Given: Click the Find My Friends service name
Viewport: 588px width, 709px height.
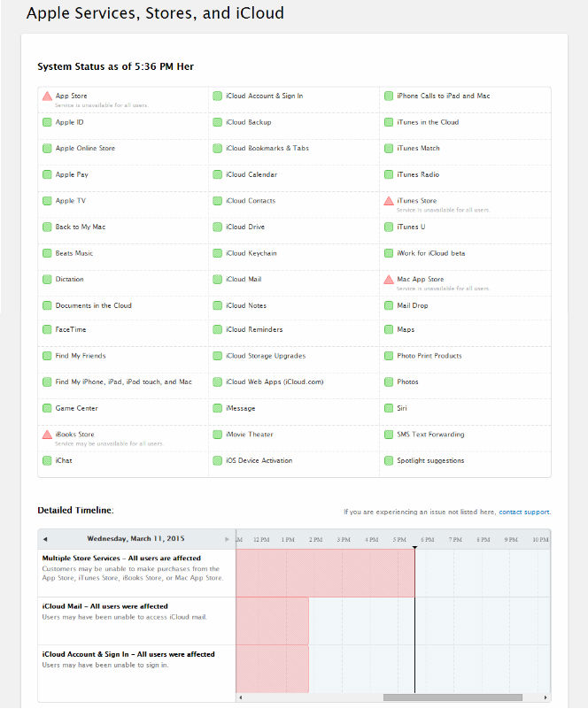Looking at the screenshot, I should pos(81,356).
